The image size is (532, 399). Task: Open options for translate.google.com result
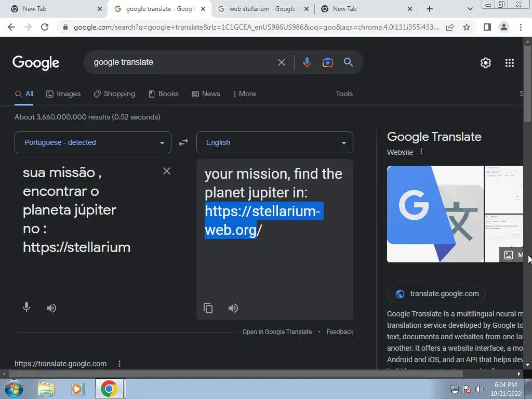[119, 363]
